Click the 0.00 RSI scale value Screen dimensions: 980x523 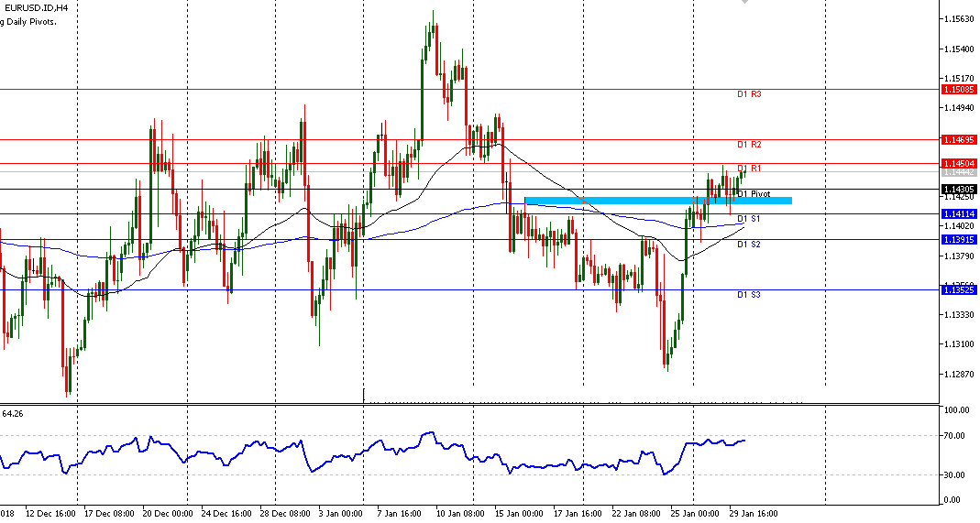tap(953, 500)
